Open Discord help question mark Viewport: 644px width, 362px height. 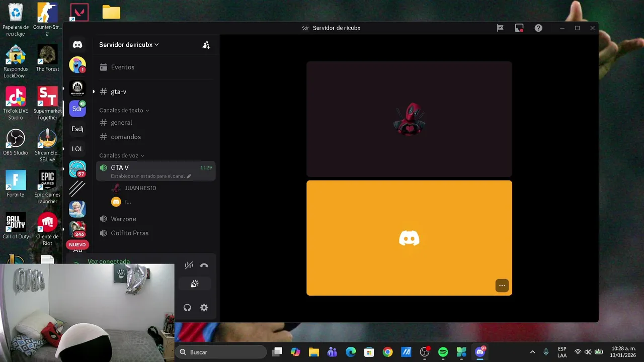point(538,28)
